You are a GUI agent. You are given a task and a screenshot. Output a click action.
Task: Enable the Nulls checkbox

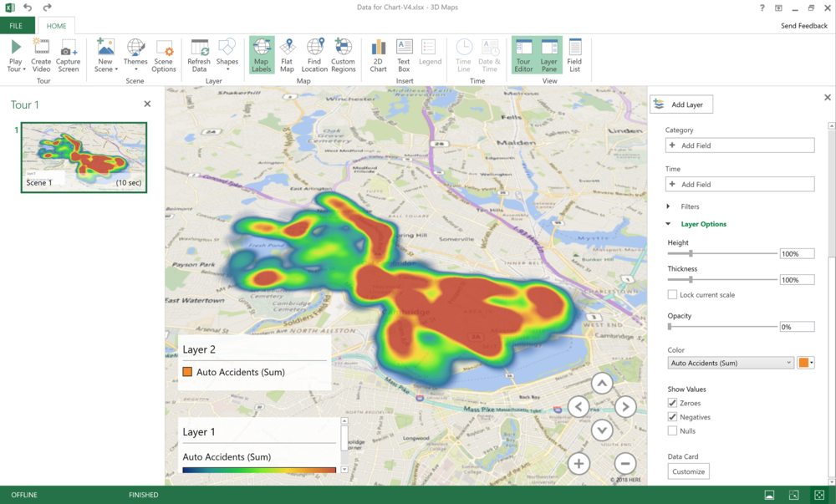[x=672, y=430]
